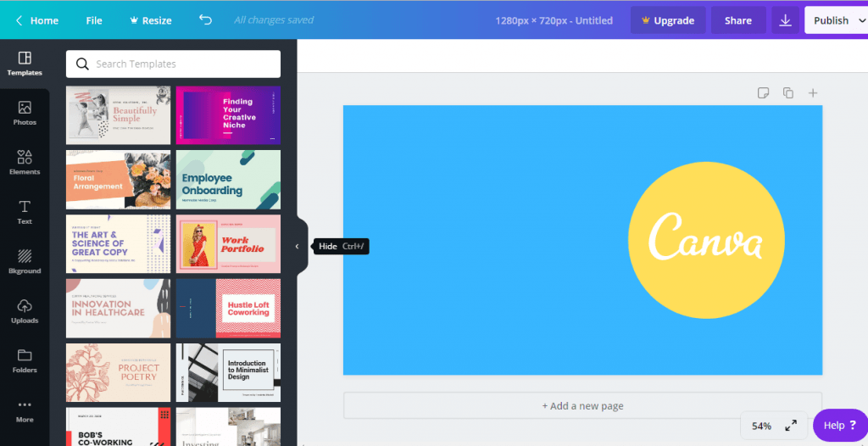Select the Hustle Loft Coworking template
The image size is (868, 446).
228,308
